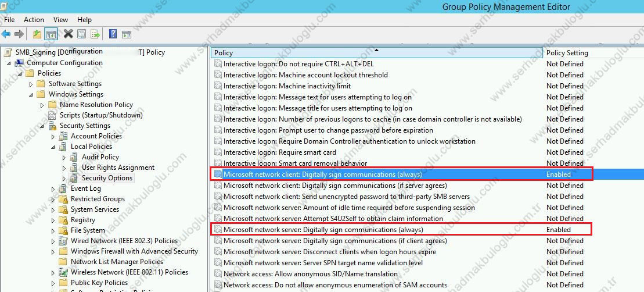Expand the Account Policies node arrow

point(53,137)
